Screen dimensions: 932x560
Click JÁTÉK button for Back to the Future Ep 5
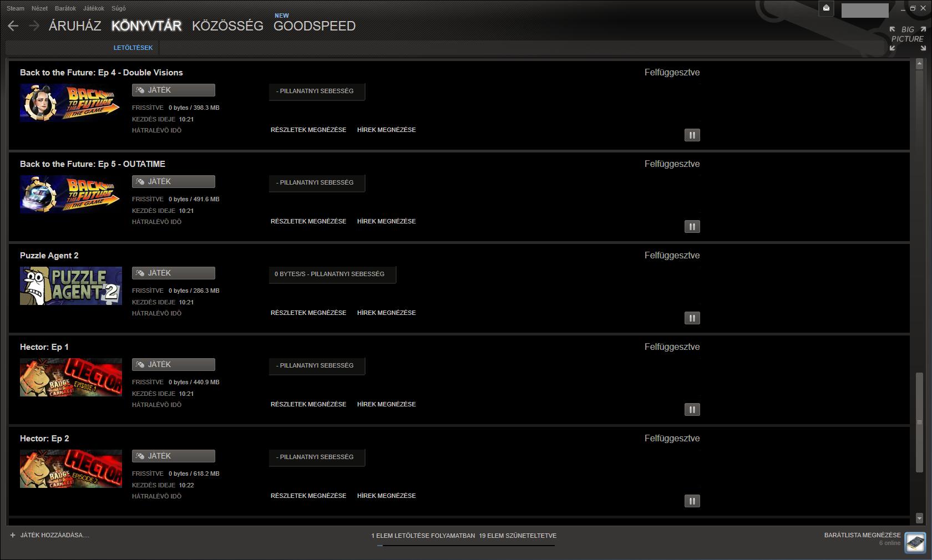coord(174,182)
